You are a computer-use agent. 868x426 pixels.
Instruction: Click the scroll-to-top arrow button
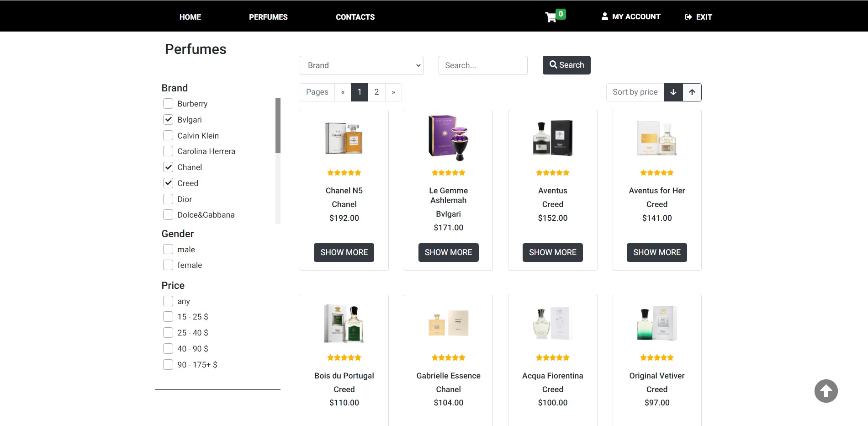[x=826, y=391]
